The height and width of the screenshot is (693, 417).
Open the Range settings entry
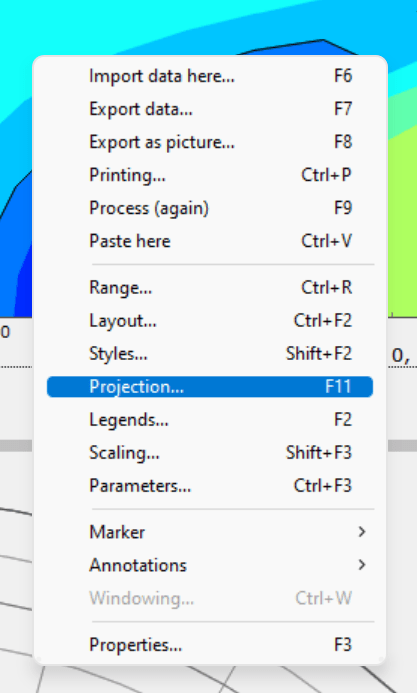pyautogui.click(x=210, y=288)
